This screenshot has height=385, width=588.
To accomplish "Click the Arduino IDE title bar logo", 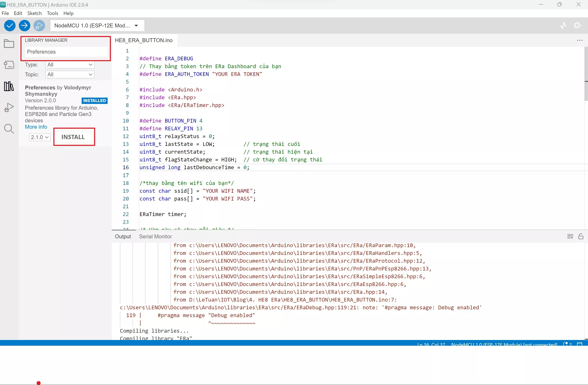I will pyautogui.click(x=3, y=5).
